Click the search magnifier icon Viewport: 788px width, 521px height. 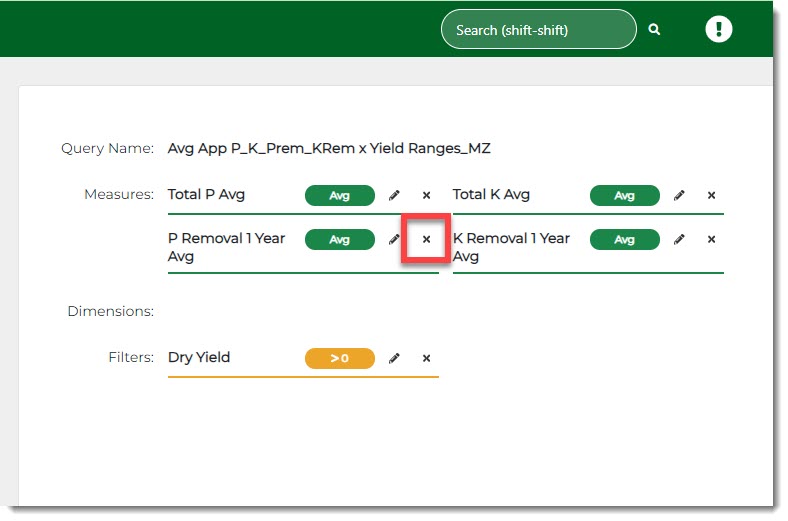click(654, 30)
